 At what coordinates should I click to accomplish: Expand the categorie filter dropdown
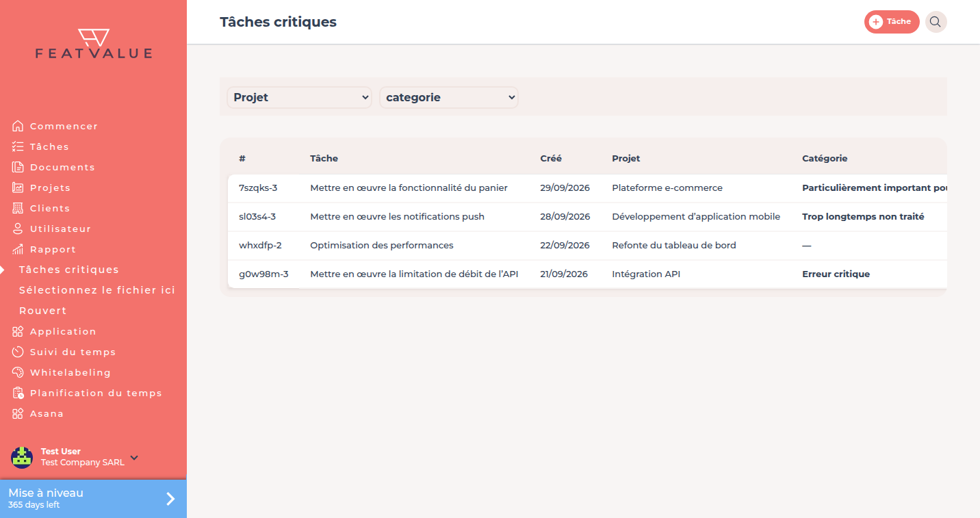(449, 97)
